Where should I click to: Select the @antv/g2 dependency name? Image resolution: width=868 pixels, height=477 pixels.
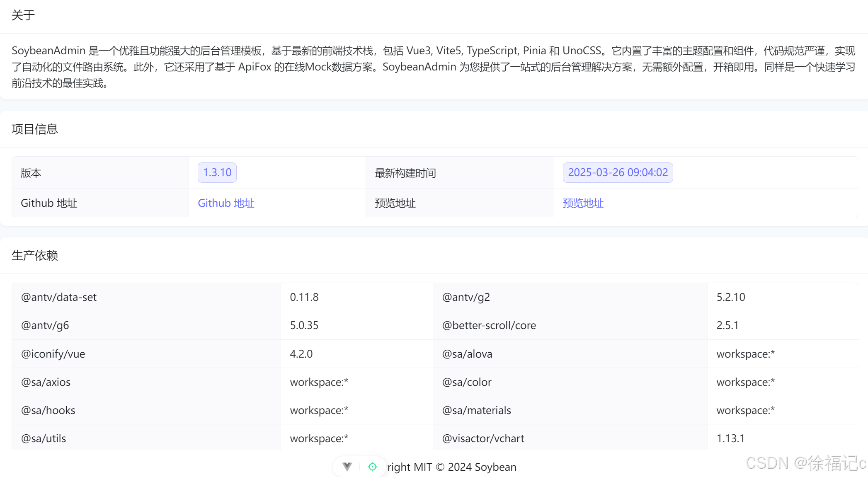click(x=466, y=297)
